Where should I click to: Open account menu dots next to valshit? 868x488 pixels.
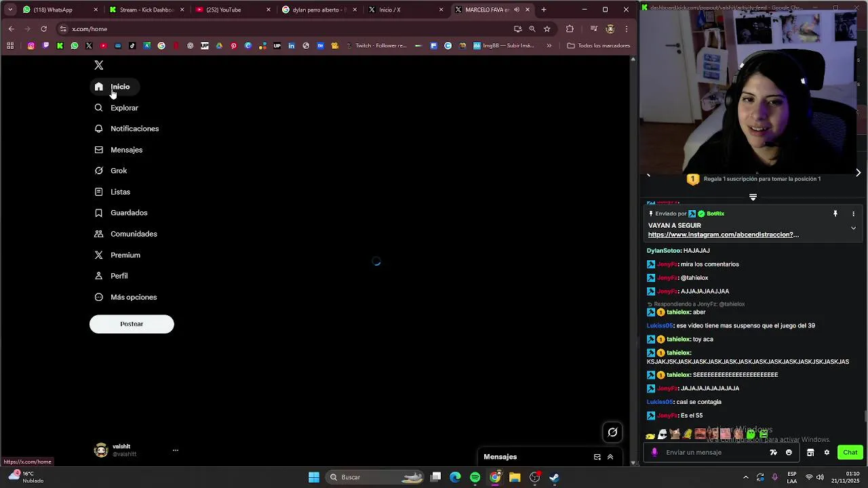click(x=175, y=450)
